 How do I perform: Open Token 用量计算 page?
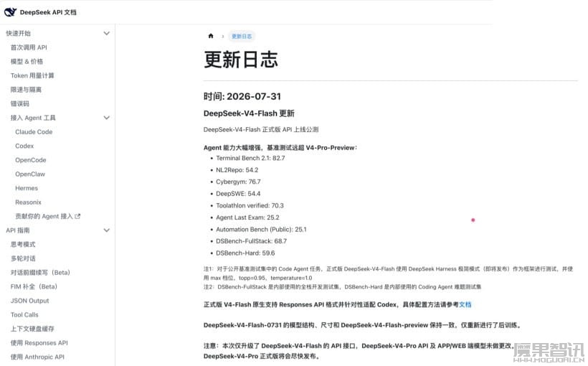tap(32, 75)
